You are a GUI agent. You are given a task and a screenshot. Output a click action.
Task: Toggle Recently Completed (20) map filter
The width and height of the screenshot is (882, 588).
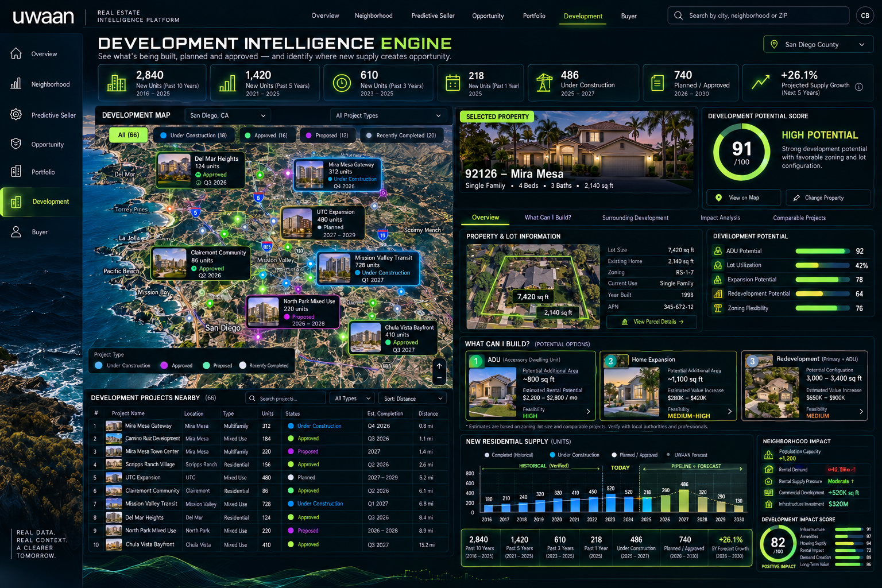coord(401,136)
